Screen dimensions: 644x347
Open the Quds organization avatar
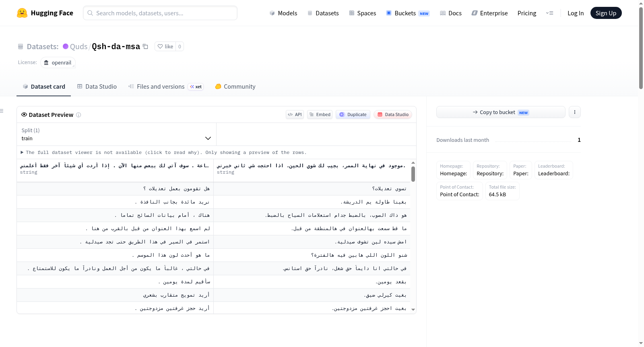(x=66, y=46)
